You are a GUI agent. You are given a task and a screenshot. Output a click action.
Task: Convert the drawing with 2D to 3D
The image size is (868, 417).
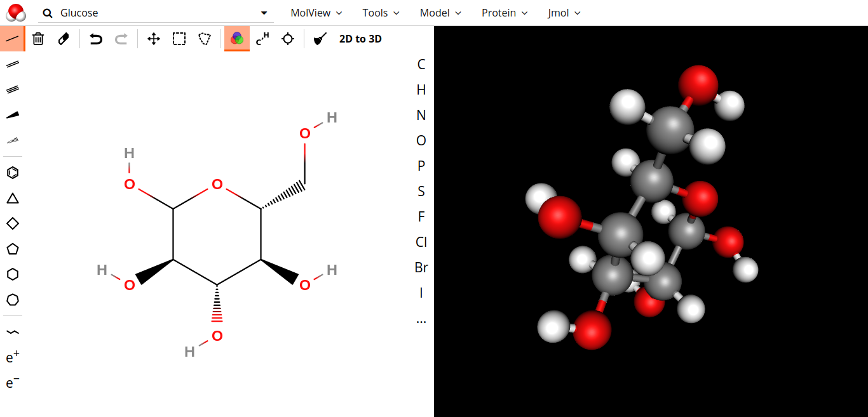point(360,39)
